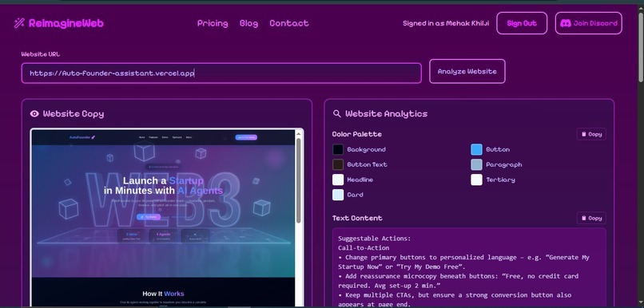Screen dimensions: 644x308
Task: Select the Card color swatch
Action: pos(338,195)
